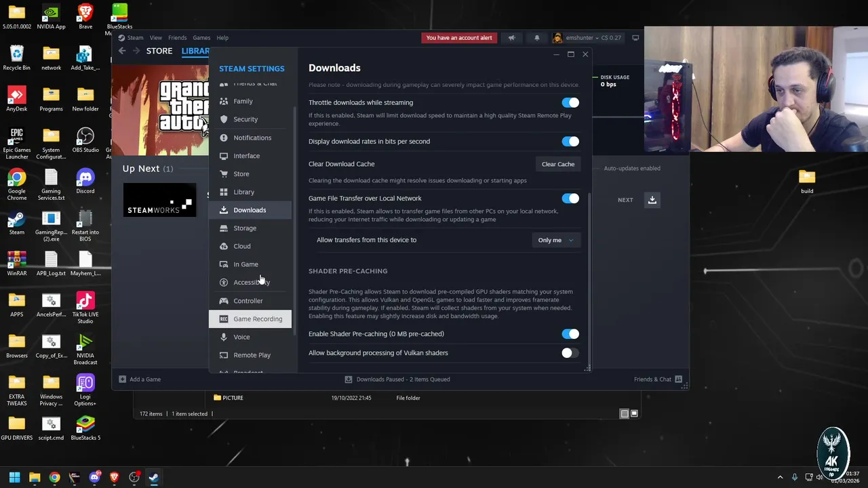The height and width of the screenshot is (488, 868).
Task: Switch File Explorer to details view icon
Action: 624,413
